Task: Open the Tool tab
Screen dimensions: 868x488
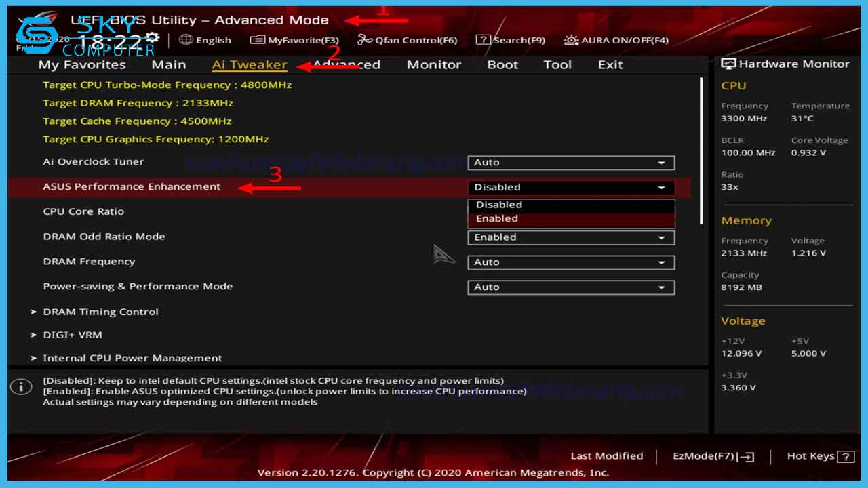Action: pyautogui.click(x=557, y=64)
